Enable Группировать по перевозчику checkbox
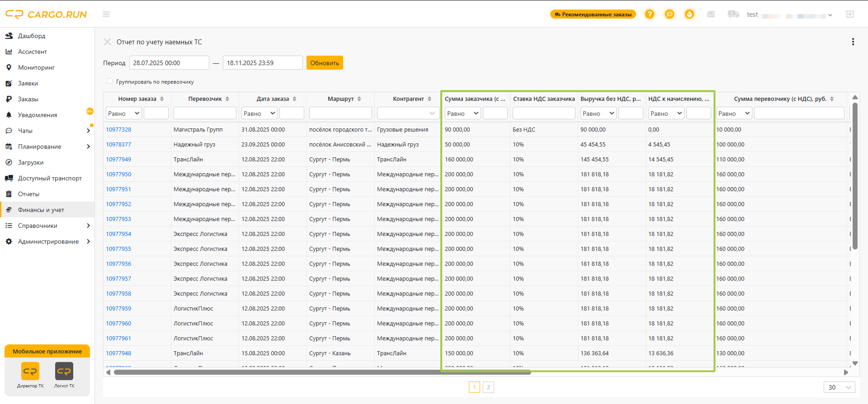The height and width of the screenshot is (404, 868). click(109, 81)
